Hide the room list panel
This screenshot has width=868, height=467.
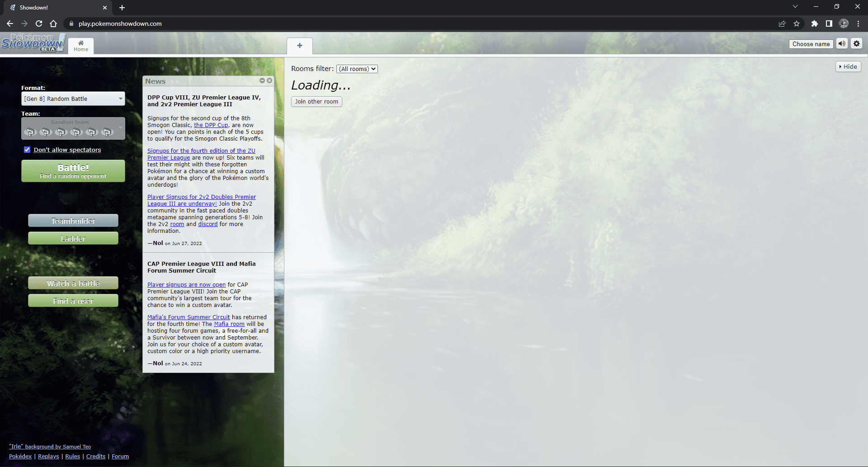848,66
